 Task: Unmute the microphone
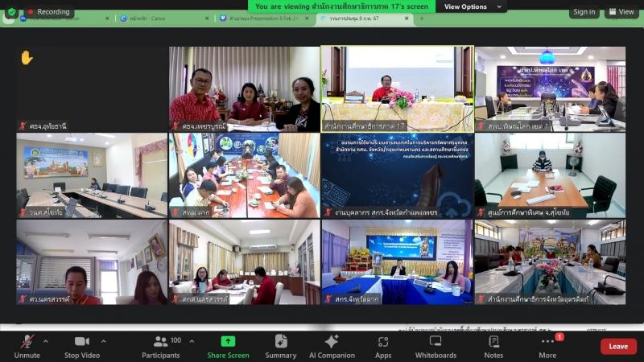tap(27, 347)
